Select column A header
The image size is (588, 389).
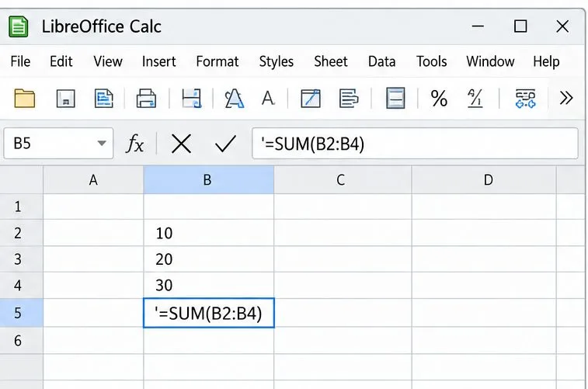(93, 180)
